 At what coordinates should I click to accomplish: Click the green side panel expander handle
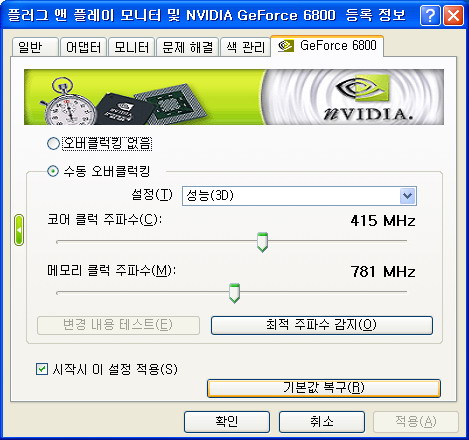tap(19, 230)
